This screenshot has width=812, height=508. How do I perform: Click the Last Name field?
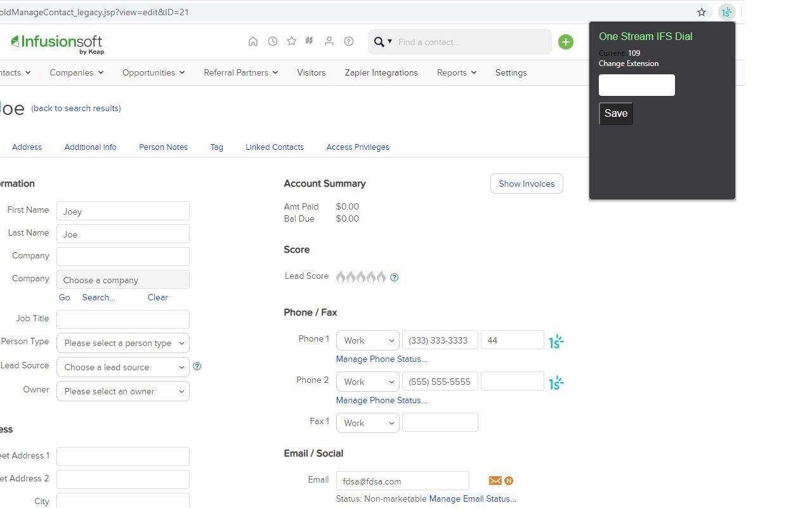tap(123, 234)
